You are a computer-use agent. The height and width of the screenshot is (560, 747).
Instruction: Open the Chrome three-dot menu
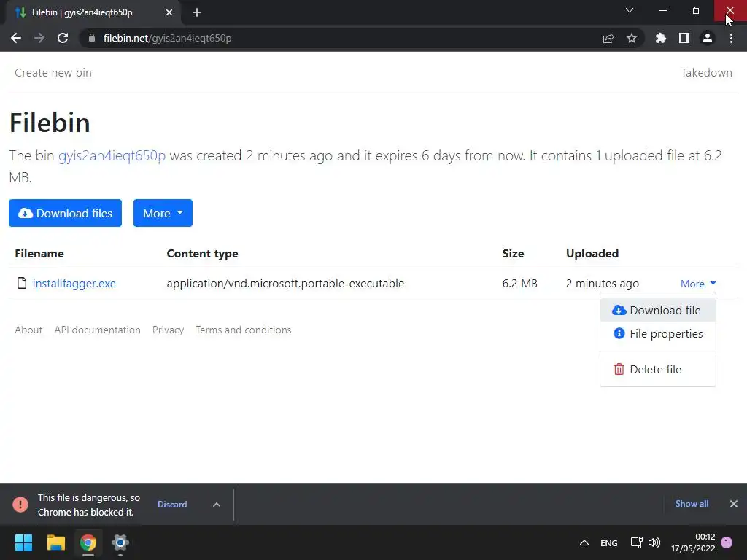click(x=731, y=38)
